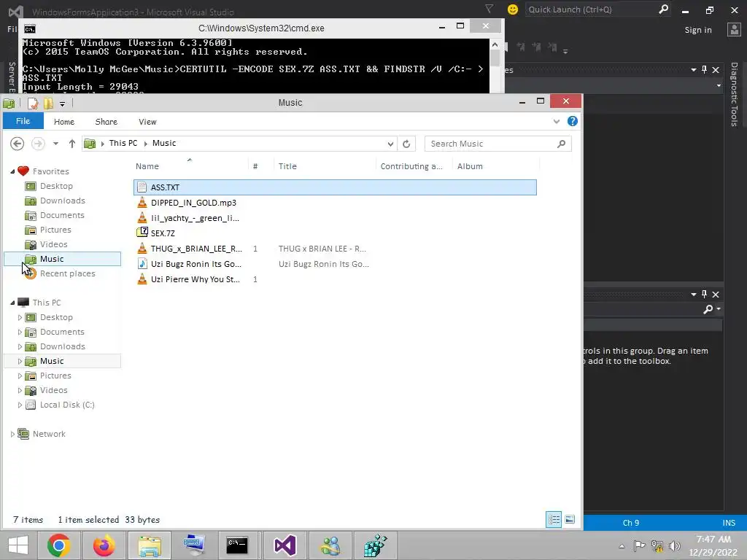Send feedback smiley in Visual Studio

513,9
